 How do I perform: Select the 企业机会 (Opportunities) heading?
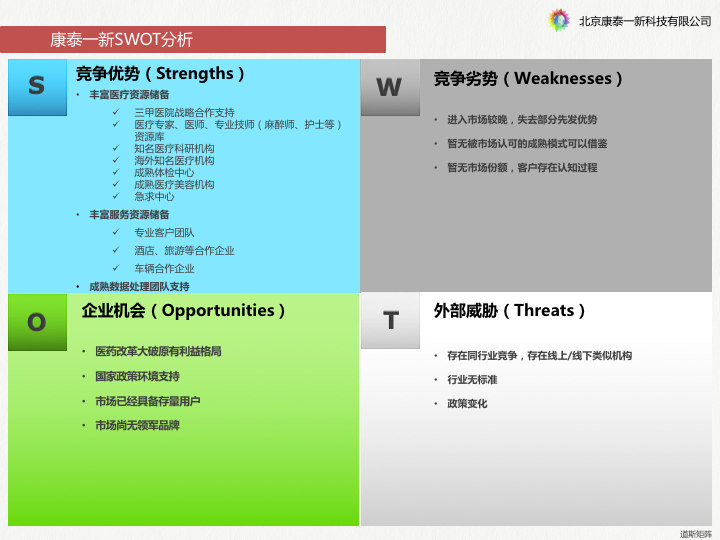coord(184,311)
